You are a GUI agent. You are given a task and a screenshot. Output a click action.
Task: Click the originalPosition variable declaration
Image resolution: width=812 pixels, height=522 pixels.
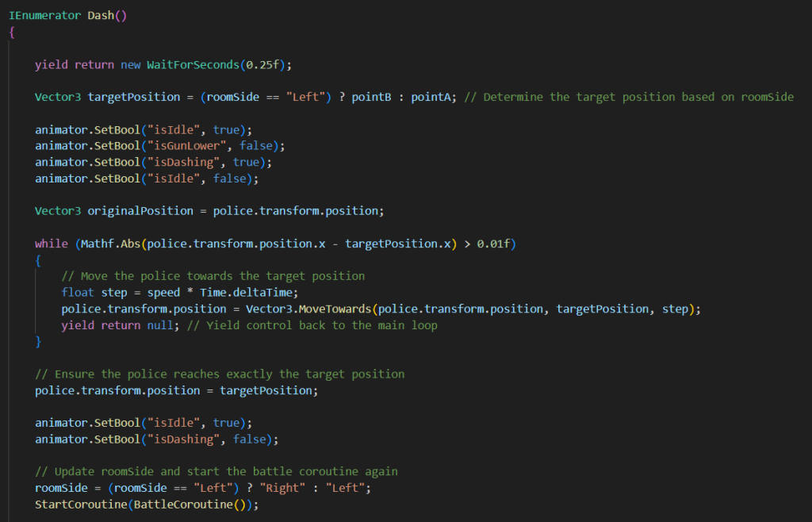[140, 211]
